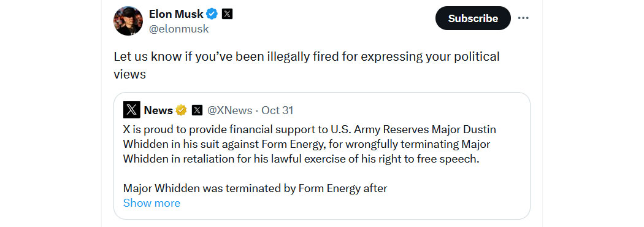Click the gold verified badge beside News

[x=182, y=110]
